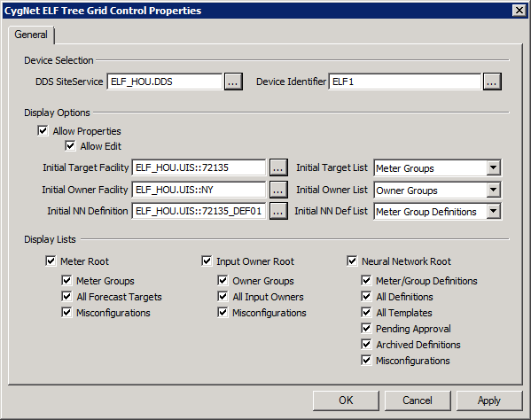Viewport: 531px width, 420px height.
Task: Toggle Allow Edit checkbox
Action: tap(70, 146)
